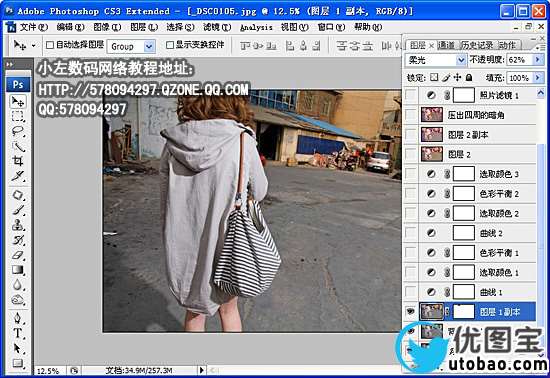Expand the 不透明度 opacity slider arrow
Image resolution: width=550 pixels, height=378 pixels.
pos(538,60)
